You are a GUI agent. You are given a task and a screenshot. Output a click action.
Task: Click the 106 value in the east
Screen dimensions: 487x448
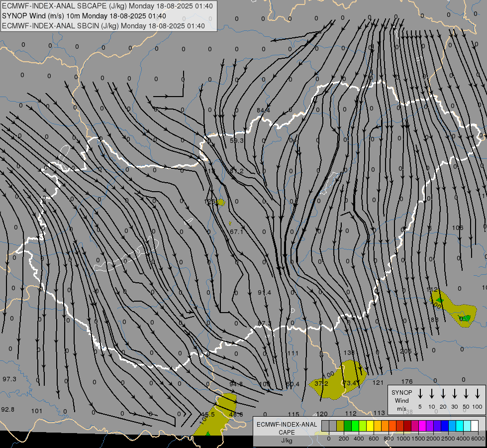tap(458, 228)
